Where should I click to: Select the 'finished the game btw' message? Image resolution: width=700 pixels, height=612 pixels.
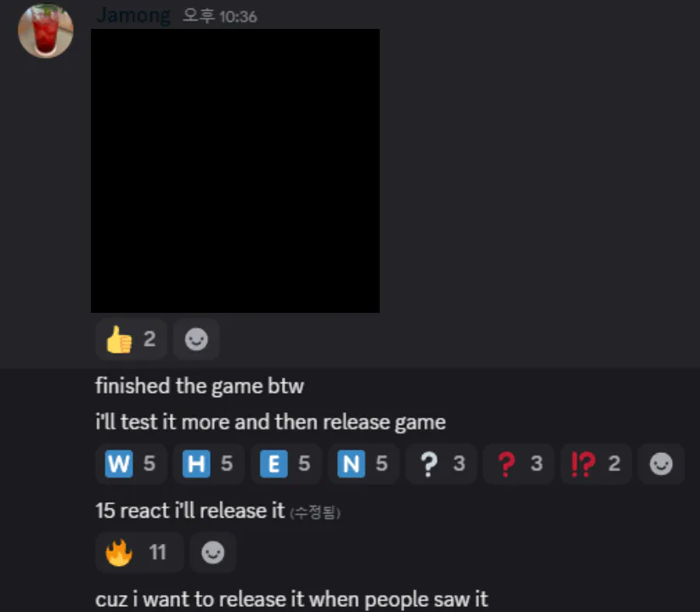(200, 386)
